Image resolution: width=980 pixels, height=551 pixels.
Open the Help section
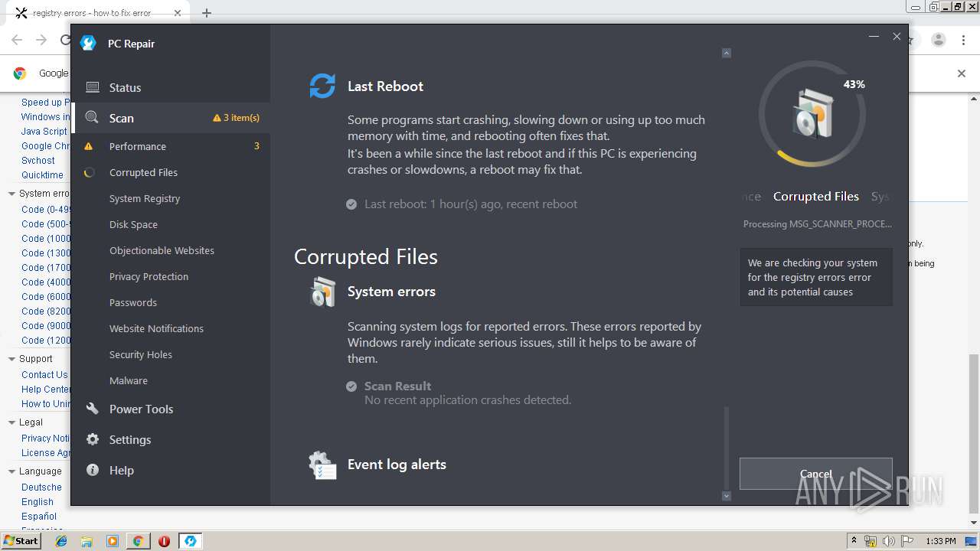point(171,470)
